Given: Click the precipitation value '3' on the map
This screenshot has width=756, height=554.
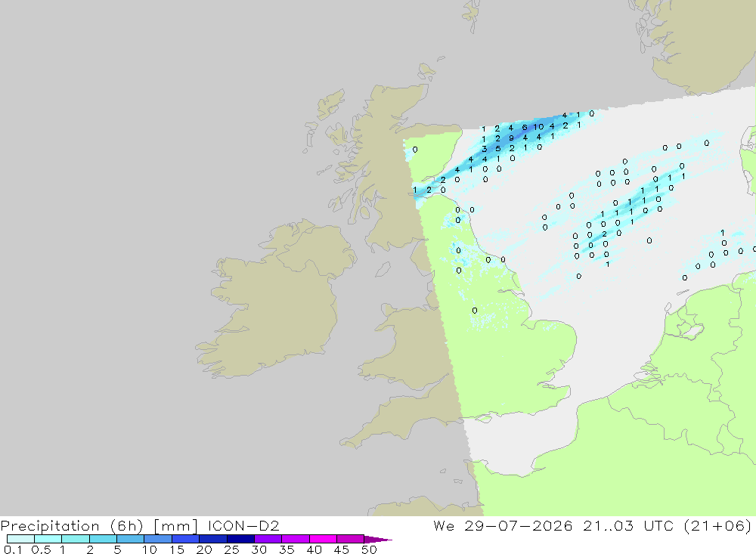Looking at the screenshot, I should pos(485,150).
